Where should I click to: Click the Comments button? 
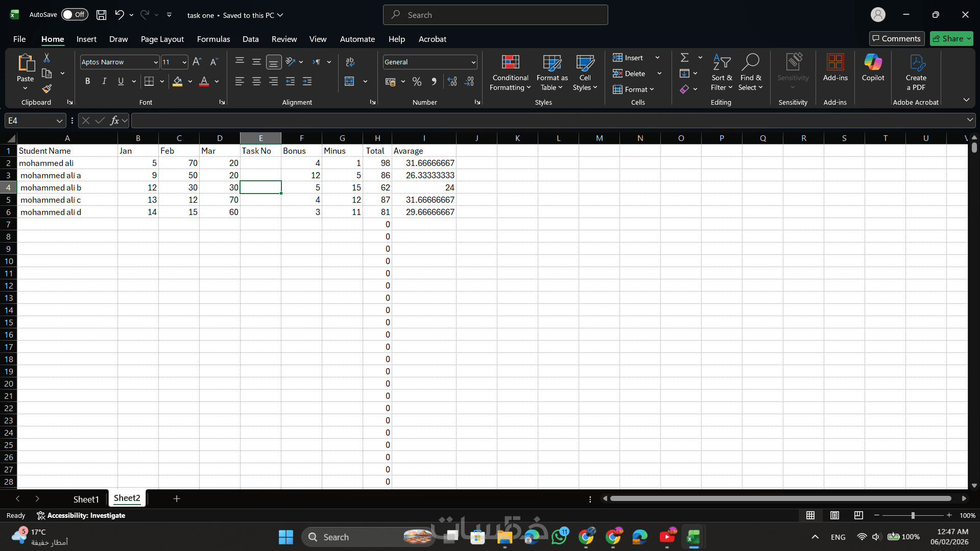point(896,39)
